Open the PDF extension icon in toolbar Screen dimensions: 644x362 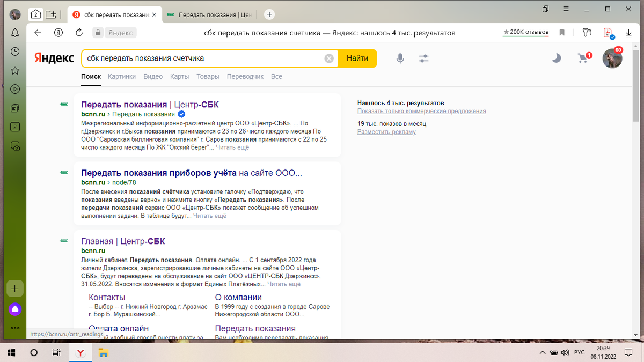pyautogui.click(x=608, y=33)
